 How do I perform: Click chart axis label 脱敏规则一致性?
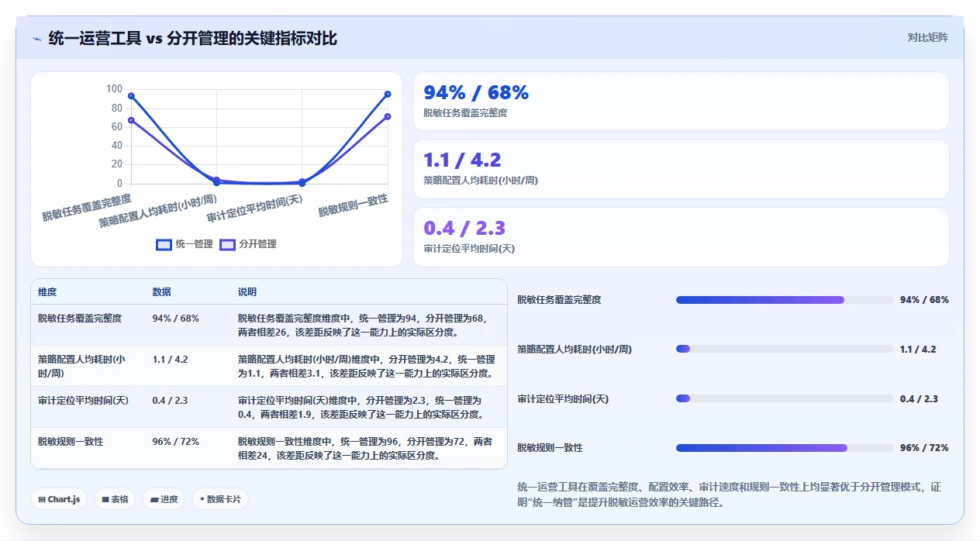coord(354,205)
